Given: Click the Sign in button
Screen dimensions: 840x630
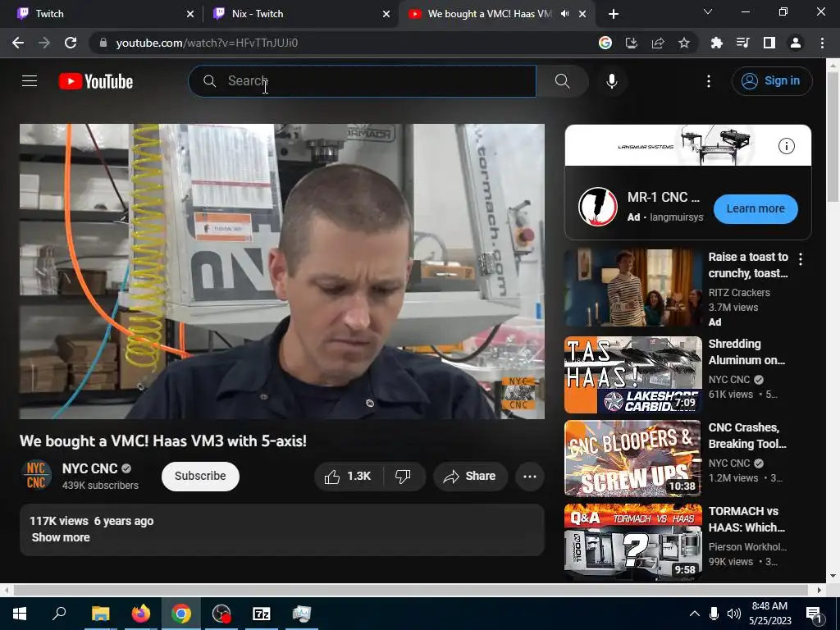Looking at the screenshot, I should (x=772, y=81).
